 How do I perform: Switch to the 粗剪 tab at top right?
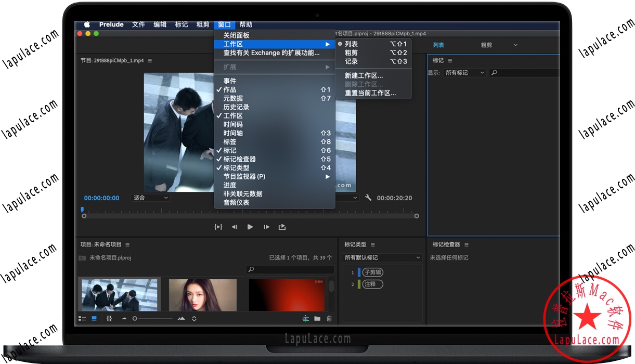point(486,45)
